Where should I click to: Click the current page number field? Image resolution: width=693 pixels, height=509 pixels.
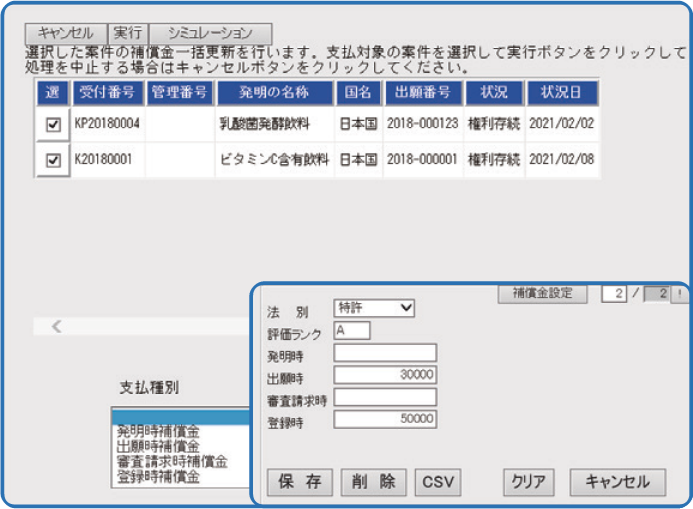[614, 294]
